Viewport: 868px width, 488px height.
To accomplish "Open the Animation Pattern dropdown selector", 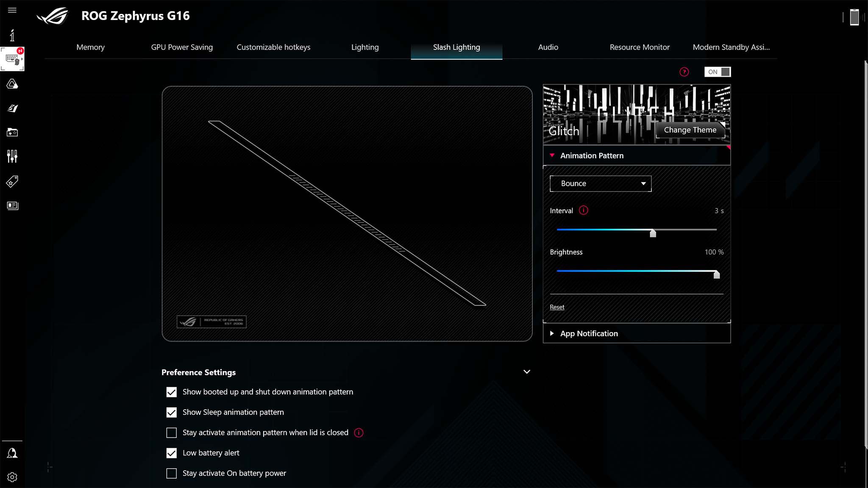I will coord(600,183).
